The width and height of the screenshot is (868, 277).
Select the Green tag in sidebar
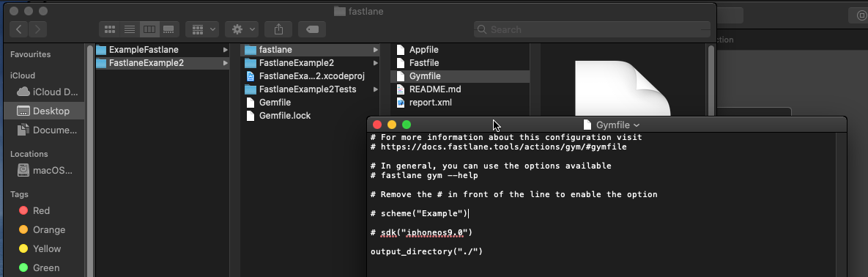coord(44,267)
